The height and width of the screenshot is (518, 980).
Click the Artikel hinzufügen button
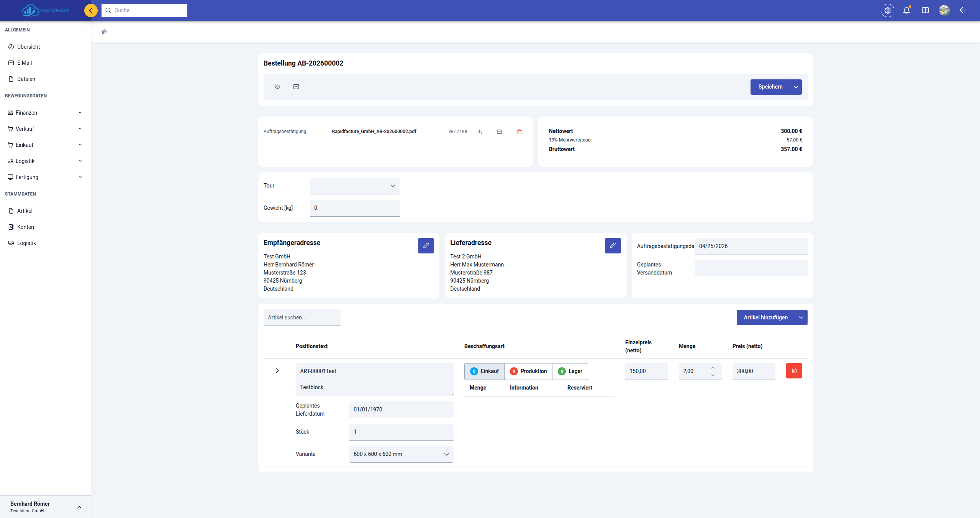point(766,317)
